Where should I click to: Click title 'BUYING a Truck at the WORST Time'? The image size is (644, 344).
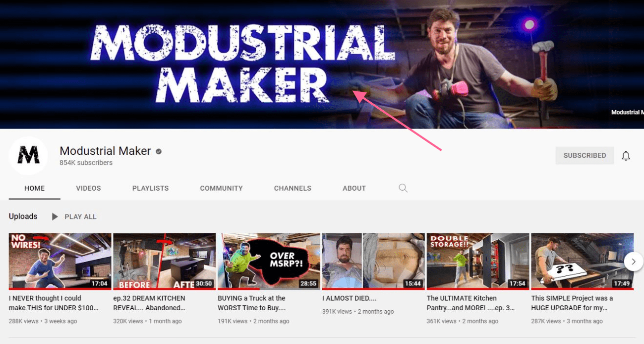252,303
